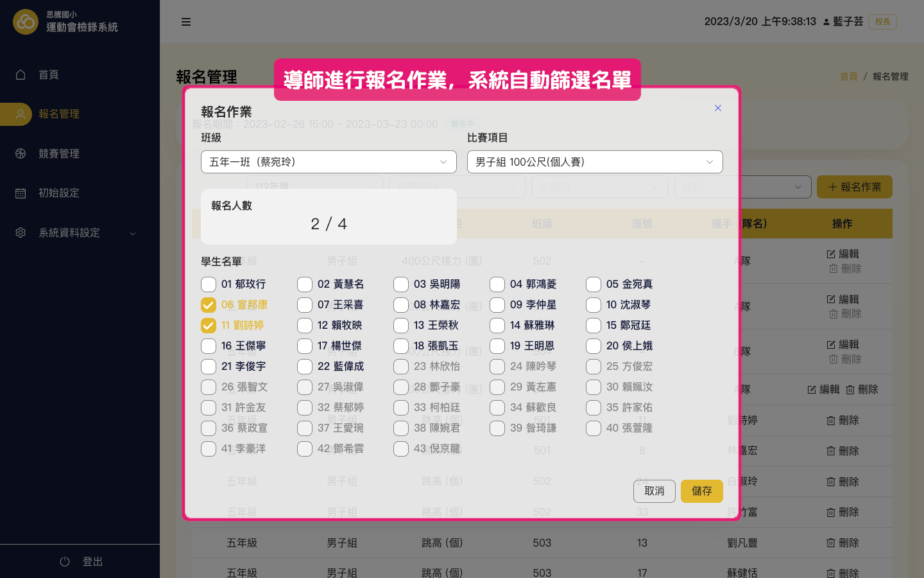Follow the 首頁 breadcrumb link
The width and height of the screenshot is (924, 578).
[x=848, y=76]
